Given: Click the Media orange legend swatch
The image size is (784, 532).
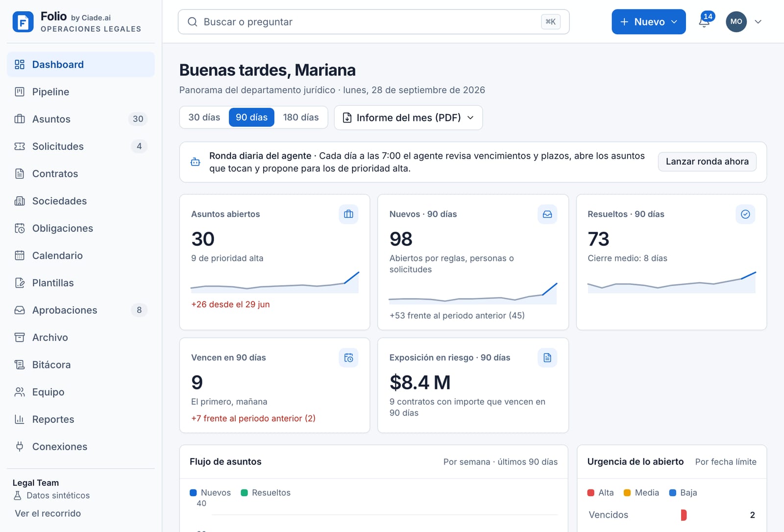Looking at the screenshot, I should pos(627,493).
